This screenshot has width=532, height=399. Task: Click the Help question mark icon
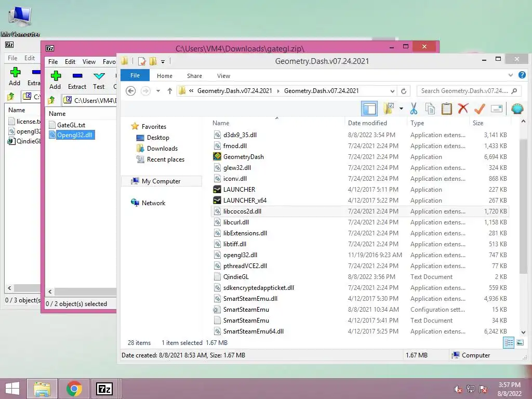pos(522,75)
